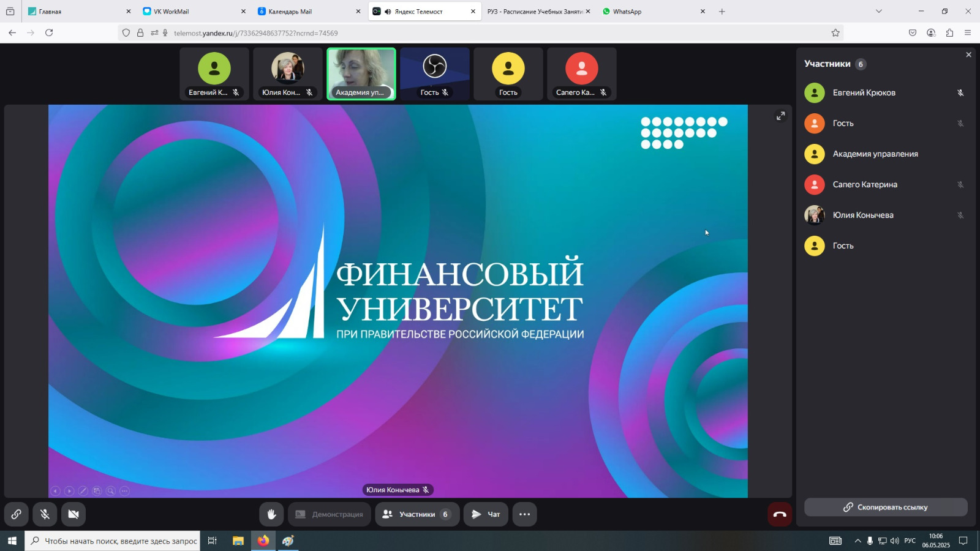Open News and interests taskbar widget

[835, 541]
